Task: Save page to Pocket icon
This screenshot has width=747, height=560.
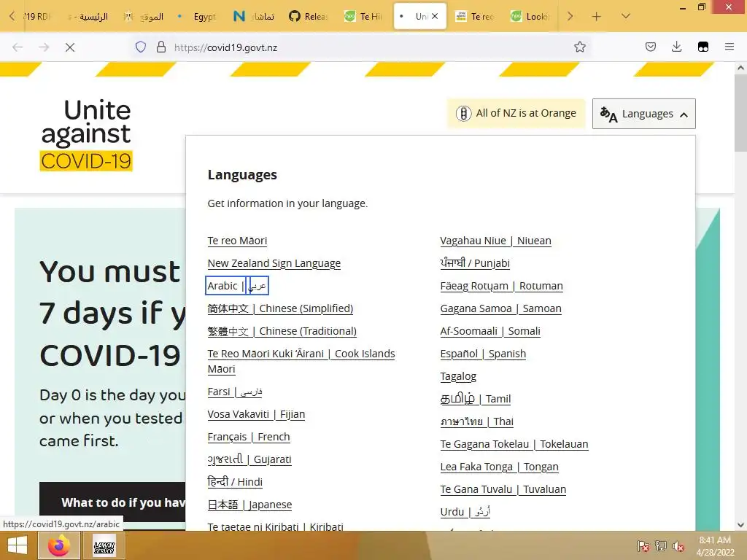Action: 651,47
